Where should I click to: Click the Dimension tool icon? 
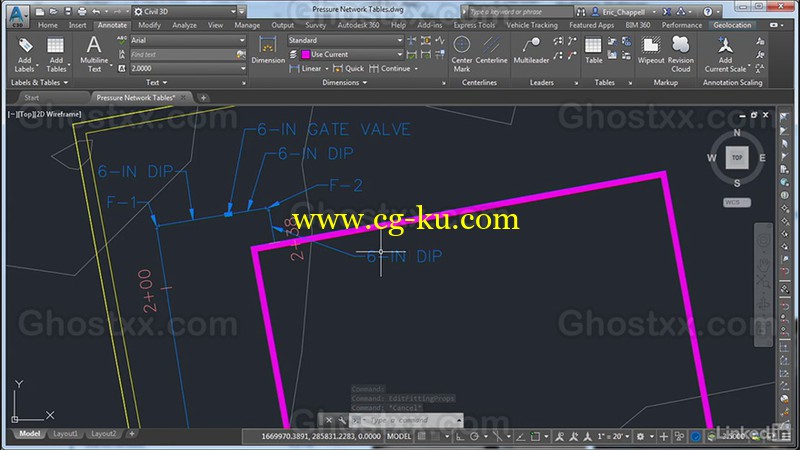tap(268, 50)
